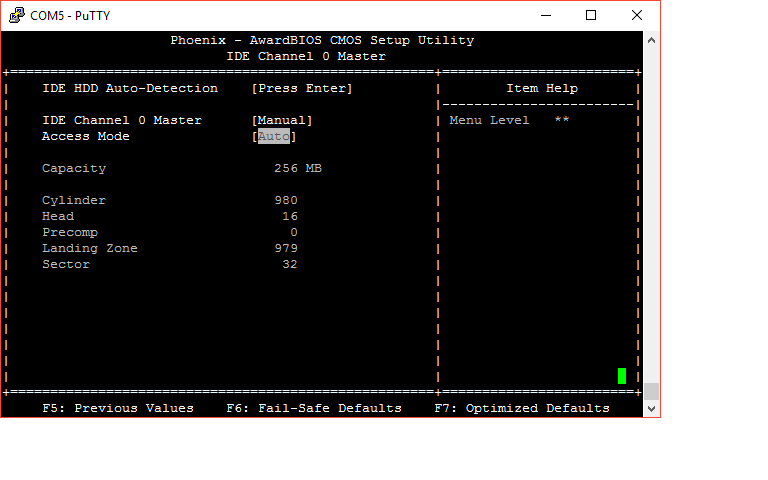
Task: Maximize the COM5 PuTTY window
Action: (591, 15)
